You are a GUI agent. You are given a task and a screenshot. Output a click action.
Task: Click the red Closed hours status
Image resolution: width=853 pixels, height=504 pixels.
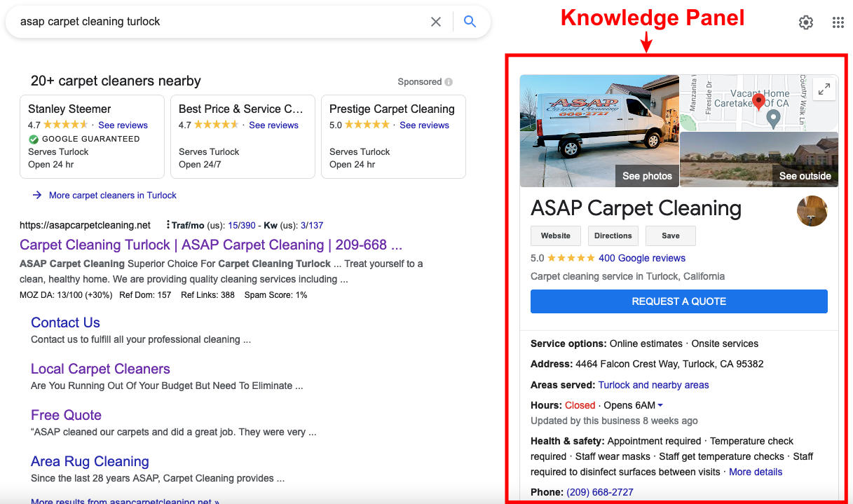tap(580, 405)
